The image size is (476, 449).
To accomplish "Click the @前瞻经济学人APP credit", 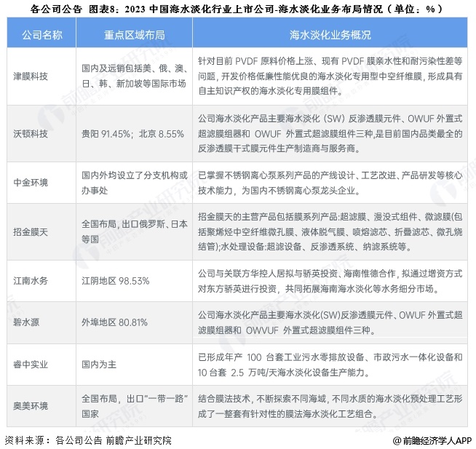I will tap(432, 440).
